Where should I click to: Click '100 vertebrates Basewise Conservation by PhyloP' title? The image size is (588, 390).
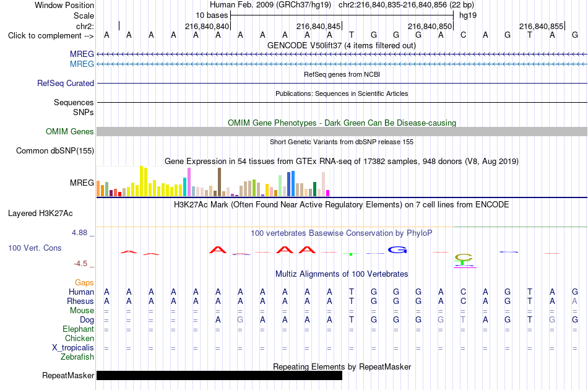pyautogui.click(x=342, y=233)
